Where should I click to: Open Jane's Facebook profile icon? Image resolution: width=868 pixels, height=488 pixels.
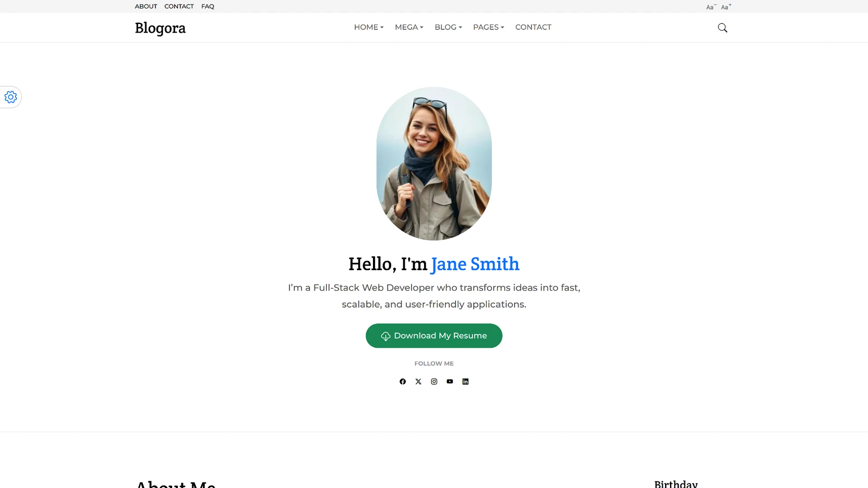[403, 382]
